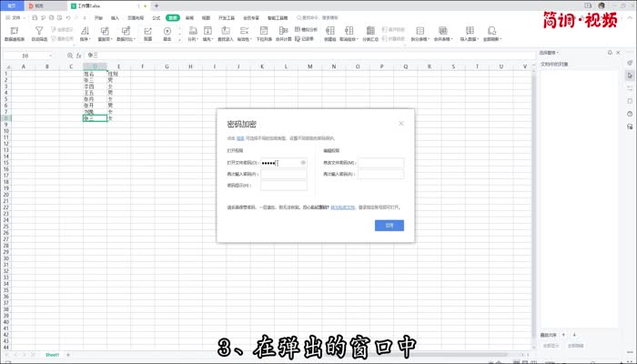Open the Data Compare dropdown
Viewport: 637px width, 364px height.
126,39
